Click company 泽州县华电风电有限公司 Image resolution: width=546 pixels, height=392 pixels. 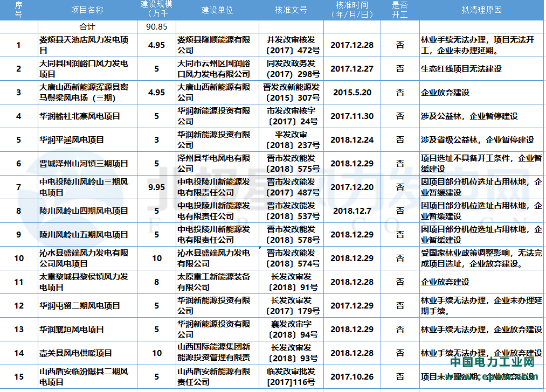pos(214,163)
